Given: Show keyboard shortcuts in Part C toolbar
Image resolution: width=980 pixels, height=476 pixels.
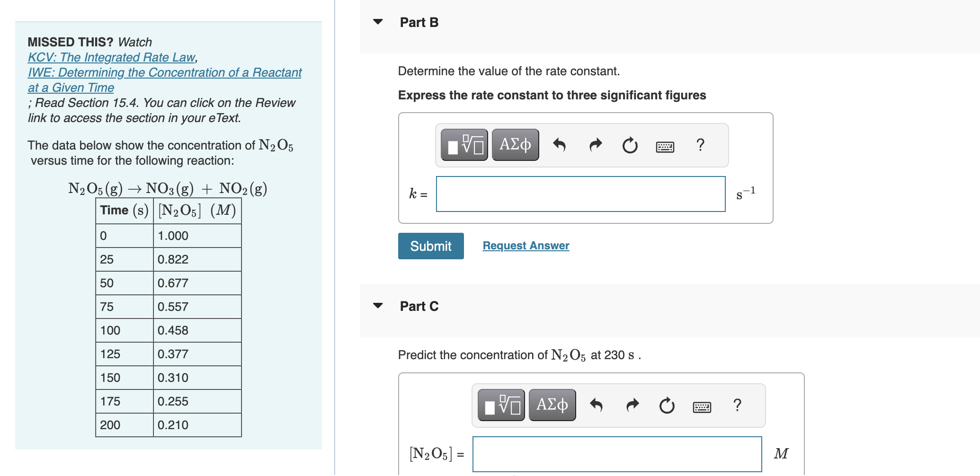Looking at the screenshot, I should pyautogui.click(x=702, y=407).
